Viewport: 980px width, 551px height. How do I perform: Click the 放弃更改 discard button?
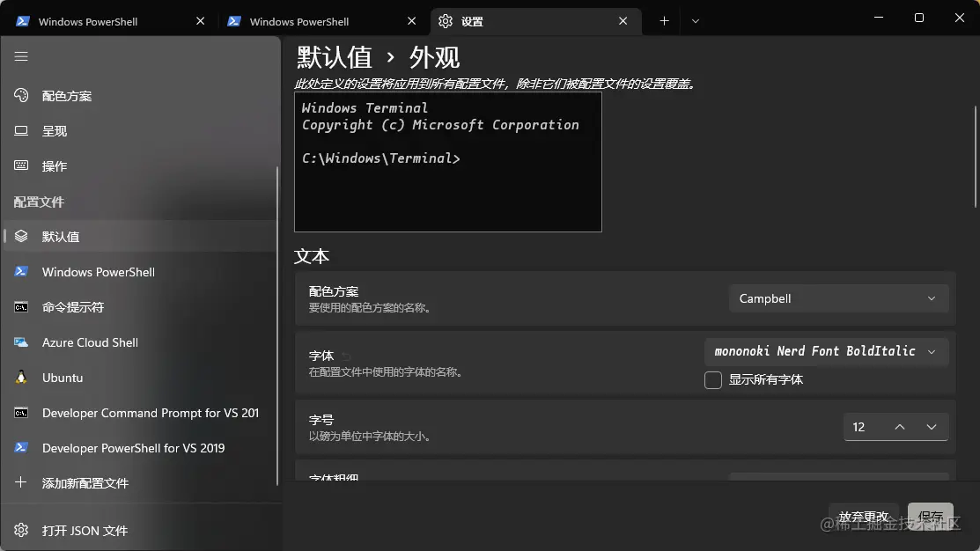point(864,517)
